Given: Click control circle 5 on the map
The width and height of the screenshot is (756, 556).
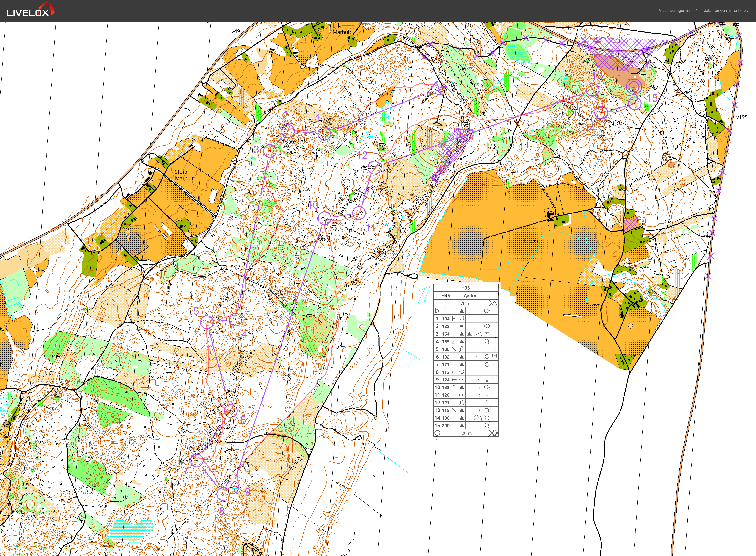Looking at the screenshot, I should [207, 322].
